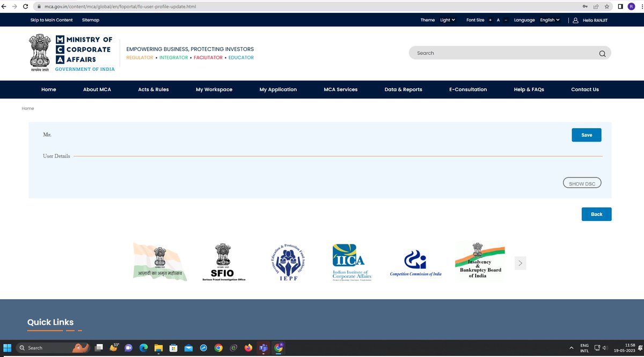Click the browser address bar URL
This screenshot has height=357, width=644.
tap(120, 6)
